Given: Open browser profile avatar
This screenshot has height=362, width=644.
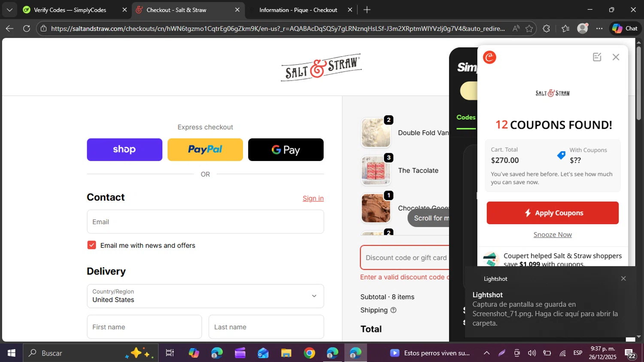Looking at the screenshot, I should (583, 28).
